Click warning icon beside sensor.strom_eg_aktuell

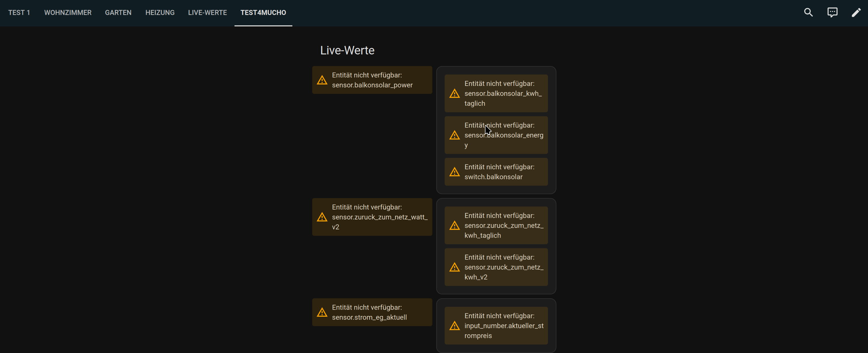coord(322,312)
